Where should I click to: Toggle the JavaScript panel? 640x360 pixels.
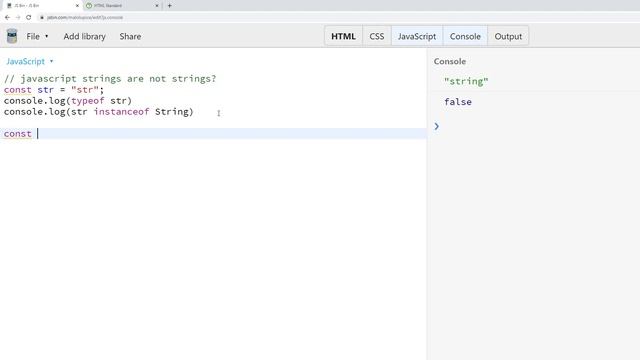[x=417, y=36]
